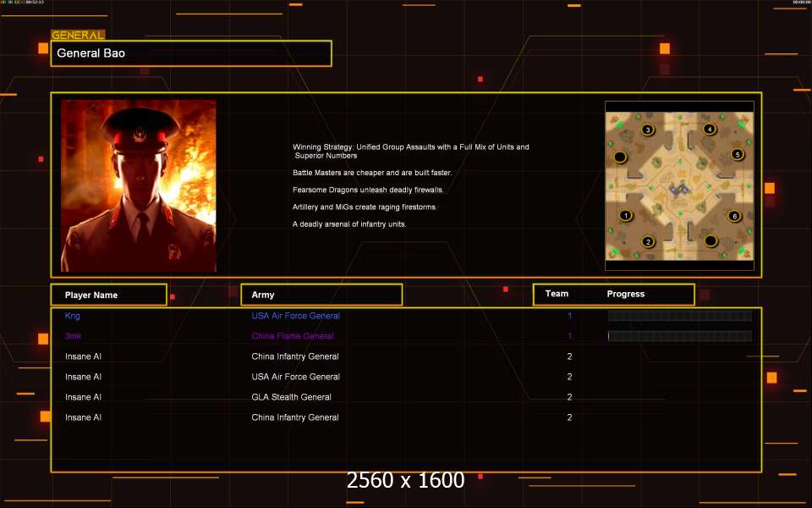Screen dimensions: 812x508
Task: Click start position 5 on the minimap
Action: point(737,155)
